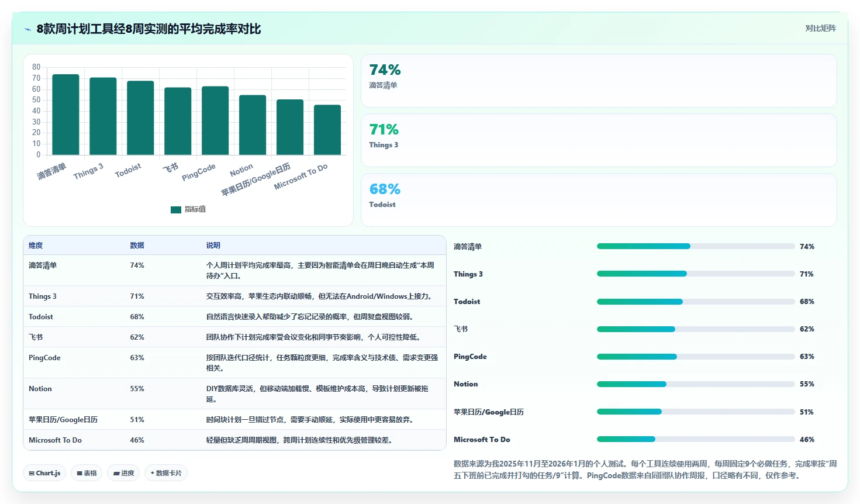Click the 68% value in the table
This screenshot has width=860, height=504.
(x=137, y=317)
